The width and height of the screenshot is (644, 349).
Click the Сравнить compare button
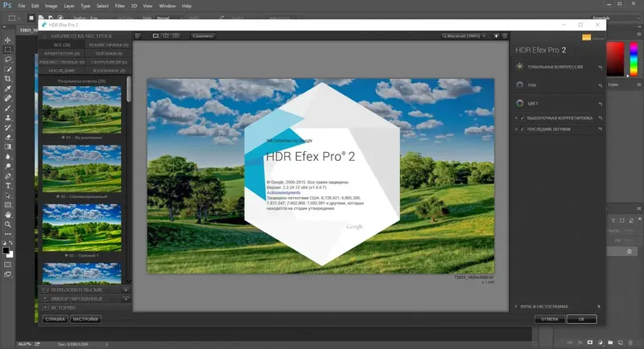click(203, 36)
